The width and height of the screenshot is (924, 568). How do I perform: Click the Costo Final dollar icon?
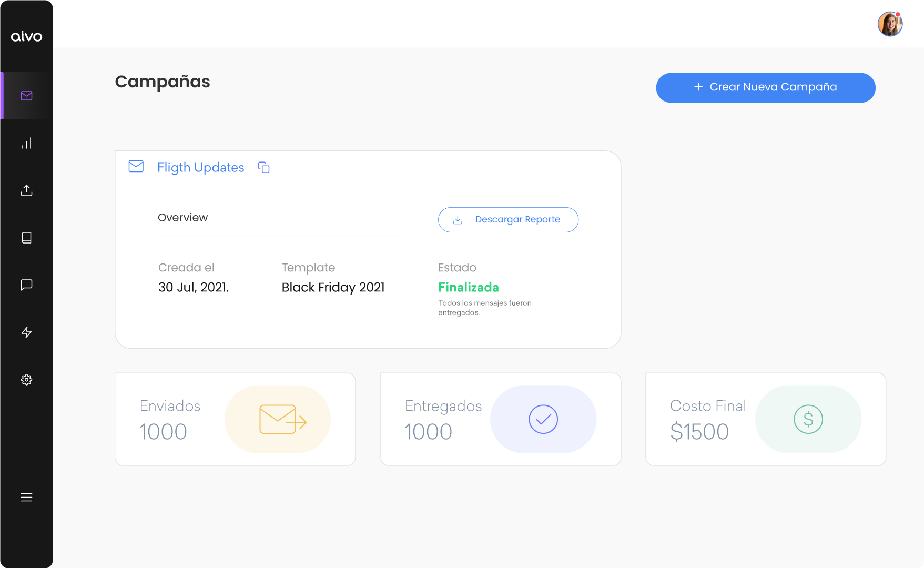point(808,419)
